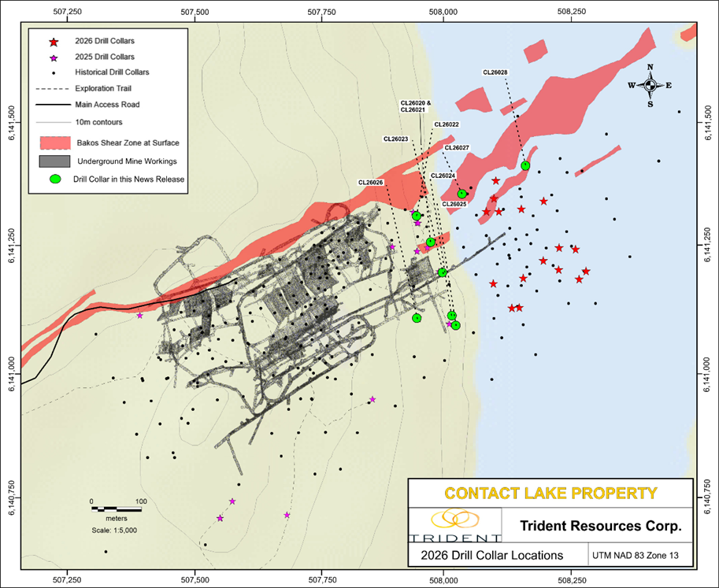This screenshot has width=719, height=588.
Task: Click the black dot Historical Drill Collars legend symbol
Action: (54, 72)
